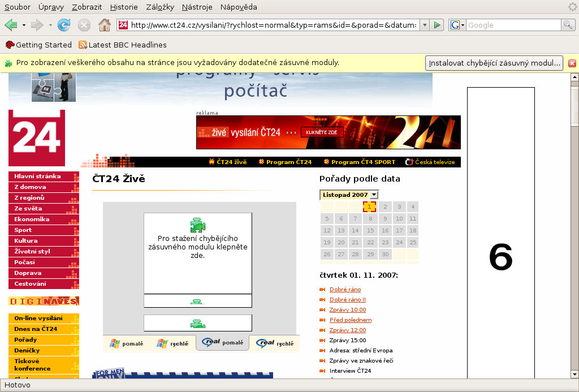Click Instalovat chybějící zásuvný modul button
The image size is (579, 392).
click(494, 63)
